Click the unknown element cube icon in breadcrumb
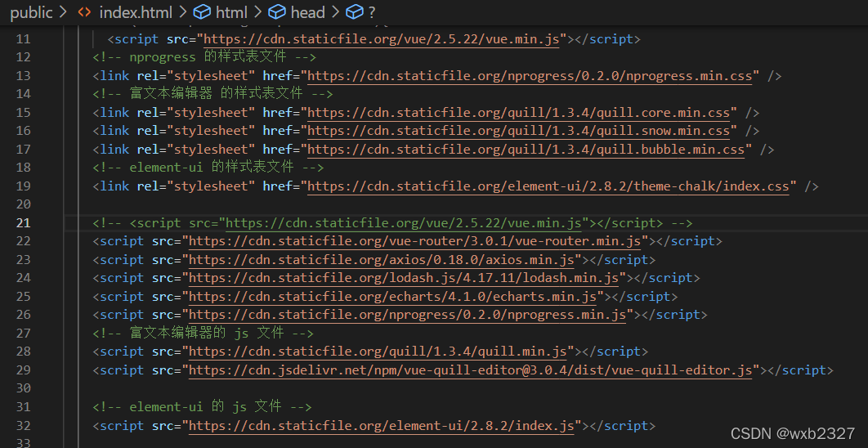Image resolution: width=868 pixels, height=448 pixels. tap(354, 12)
